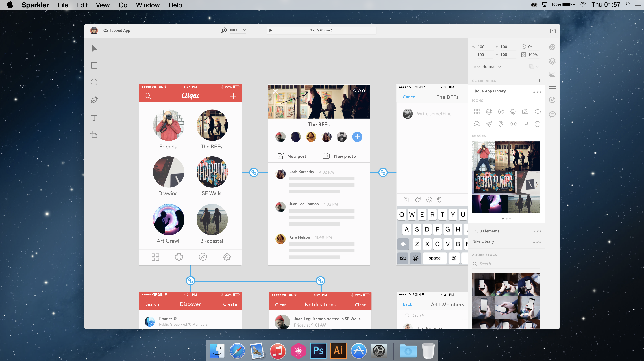Select the Ellipse shape tool
The width and height of the screenshot is (644, 361).
94,82
